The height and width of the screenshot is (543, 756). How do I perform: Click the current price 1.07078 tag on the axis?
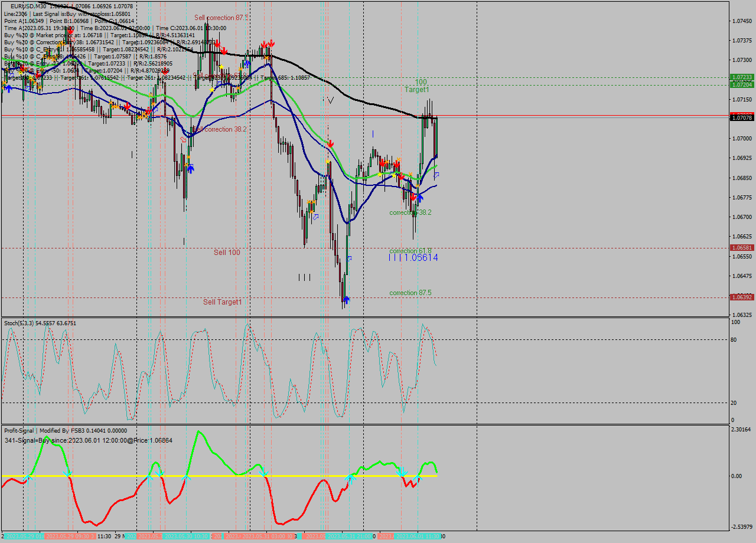coord(742,117)
